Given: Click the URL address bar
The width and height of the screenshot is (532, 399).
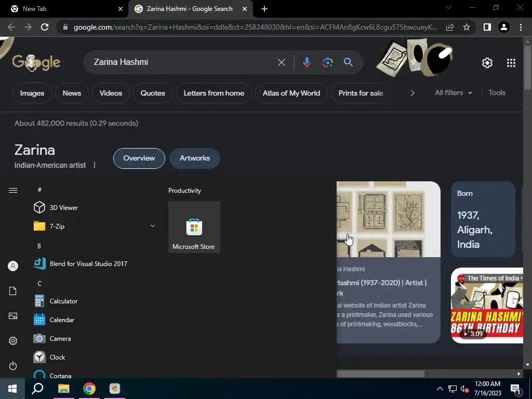Looking at the screenshot, I should pos(255,27).
